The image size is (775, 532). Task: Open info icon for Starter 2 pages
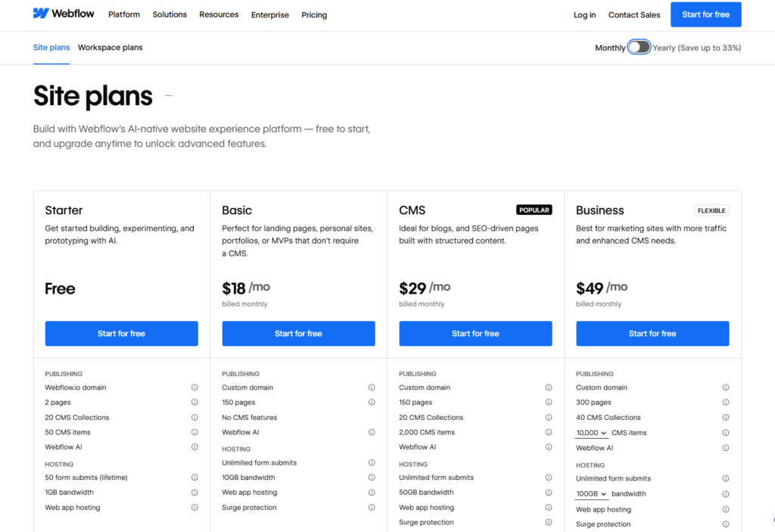point(195,402)
